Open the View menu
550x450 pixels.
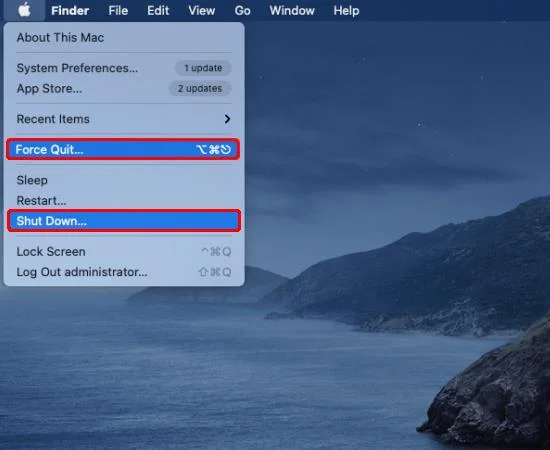tap(202, 11)
